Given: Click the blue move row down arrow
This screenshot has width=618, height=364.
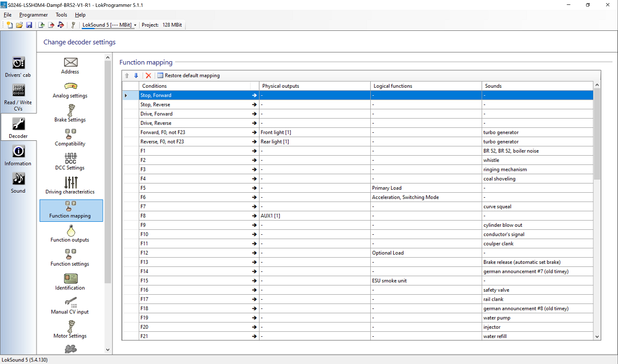Looking at the screenshot, I should click(136, 75).
